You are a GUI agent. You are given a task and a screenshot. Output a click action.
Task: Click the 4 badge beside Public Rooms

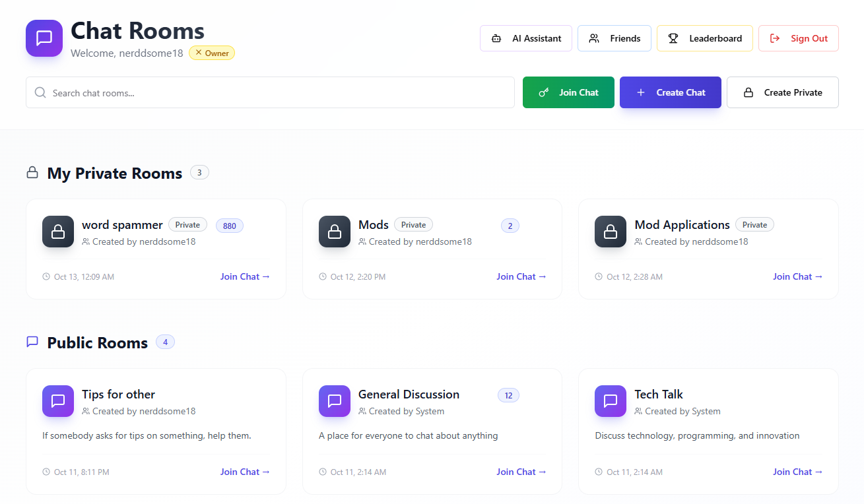pos(165,342)
